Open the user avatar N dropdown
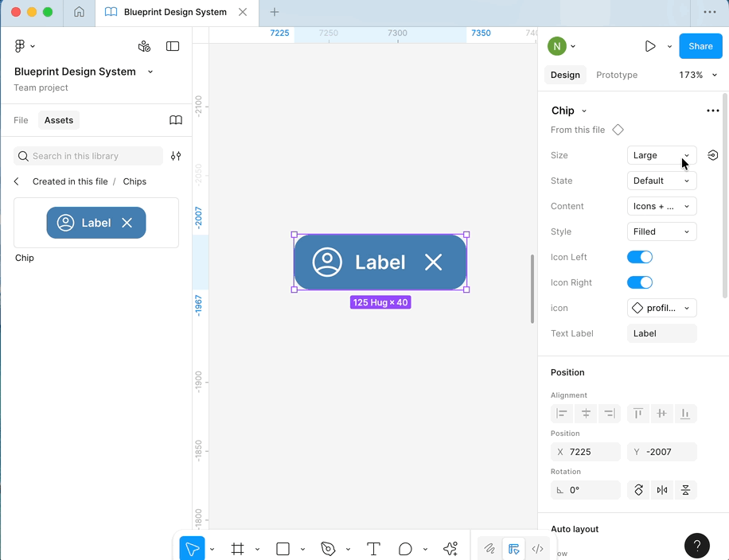Image resolution: width=729 pixels, height=560 pixels. tap(562, 46)
